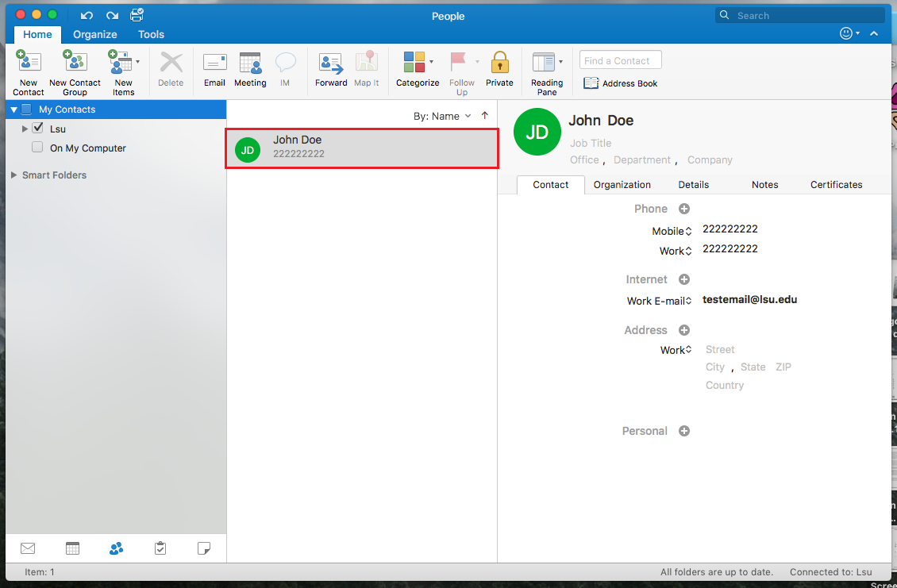Open the Address Book

(621, 83)
